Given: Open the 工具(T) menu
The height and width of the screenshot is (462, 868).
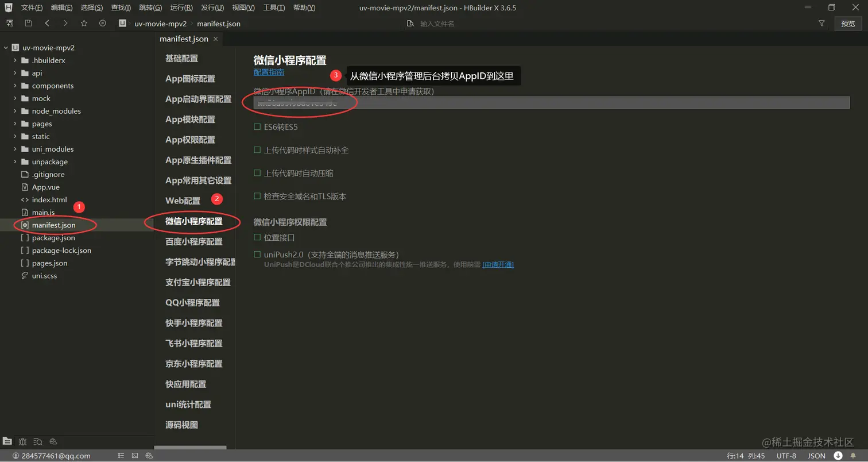Looking at the screenshot, I should tap(274, 7).
